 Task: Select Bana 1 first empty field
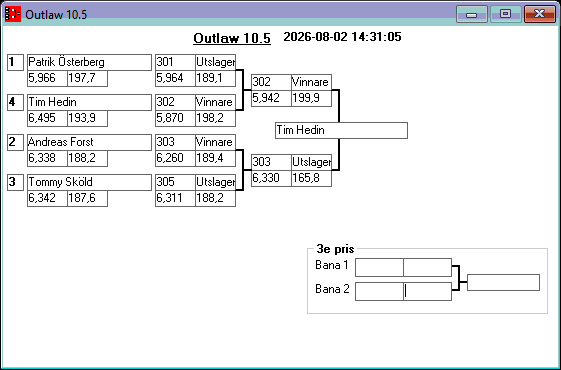coord(379,267)
